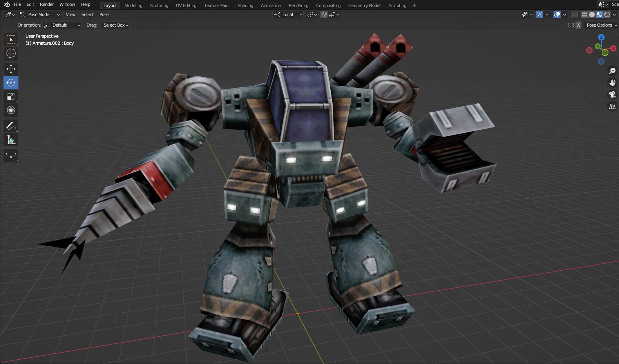Open the Render menu
Viewport: 619px width, 364px height.
47,4
